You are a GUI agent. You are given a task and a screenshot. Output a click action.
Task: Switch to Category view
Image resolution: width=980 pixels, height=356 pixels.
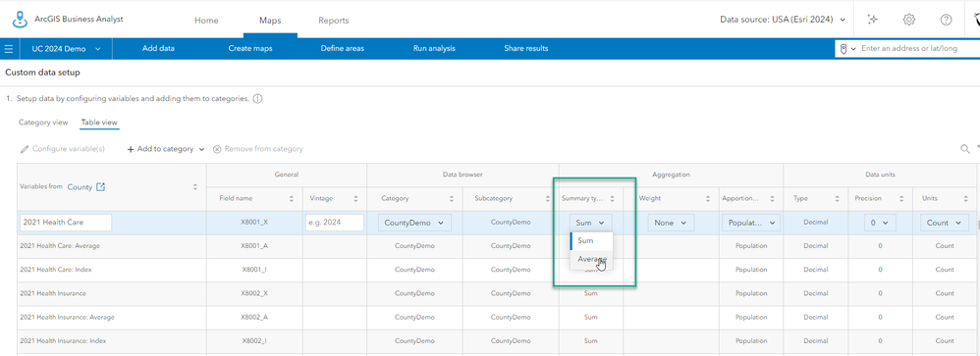[x=43, y=123]
